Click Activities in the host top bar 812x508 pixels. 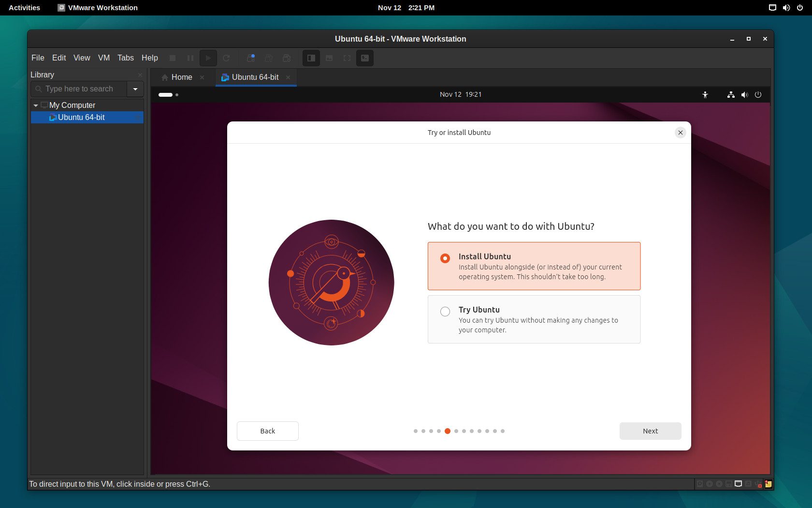(24, 8)
